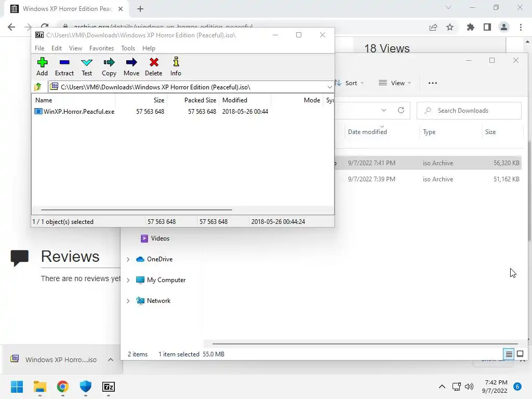Click the red Delete button in 7-Zip

click(154, 67)
